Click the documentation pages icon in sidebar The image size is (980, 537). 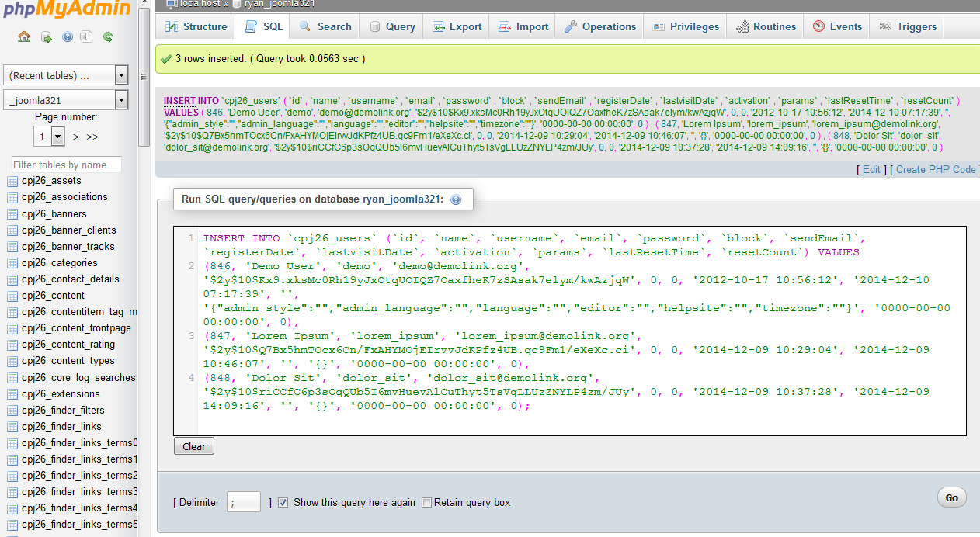tap(86, 36)
